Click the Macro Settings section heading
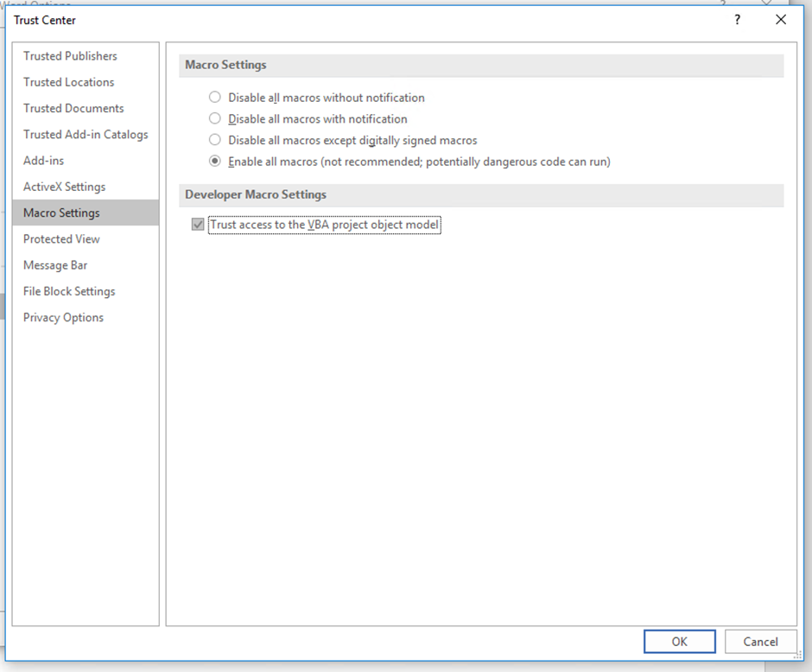 pyautogui.click(x=225, y=65)
